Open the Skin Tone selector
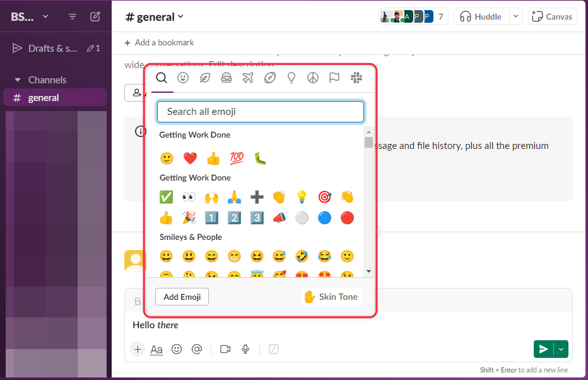The height and width of the screenshot is (380, 588). (x=331, y=297)
